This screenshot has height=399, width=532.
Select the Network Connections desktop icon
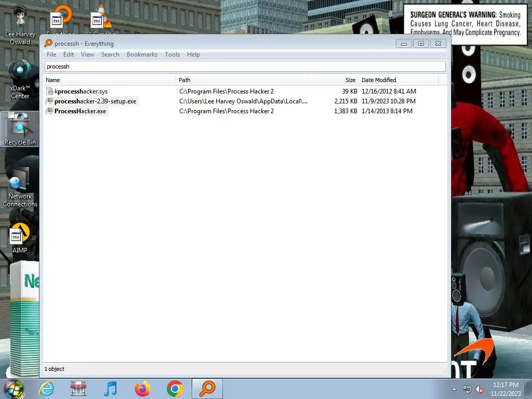point(20,187)
